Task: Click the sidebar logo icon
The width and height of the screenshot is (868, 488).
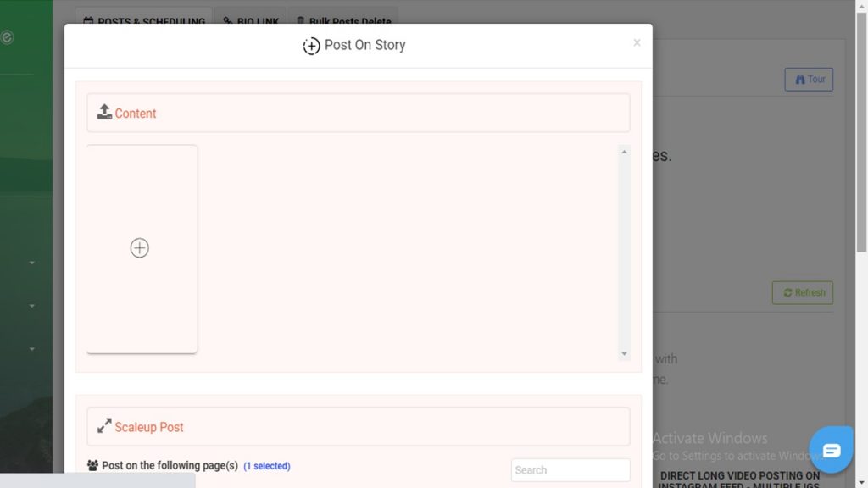Action: [6, 37]
